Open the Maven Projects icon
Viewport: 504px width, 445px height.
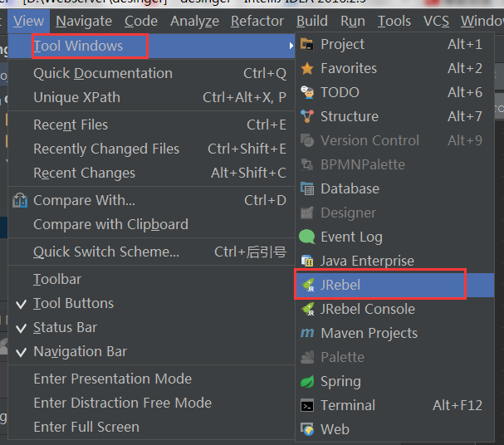[x=307, y=333]
